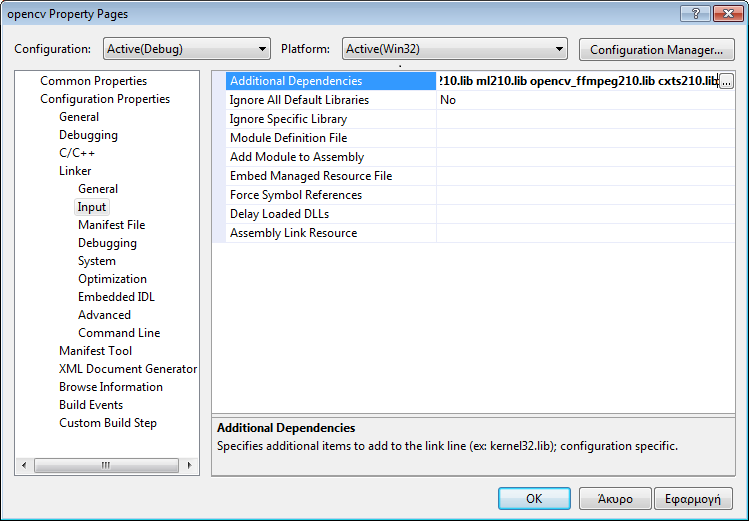Open the Platform dropdown Active(Win32)
The height and width of the screenshot is (521, 749).
coord(455,49)
